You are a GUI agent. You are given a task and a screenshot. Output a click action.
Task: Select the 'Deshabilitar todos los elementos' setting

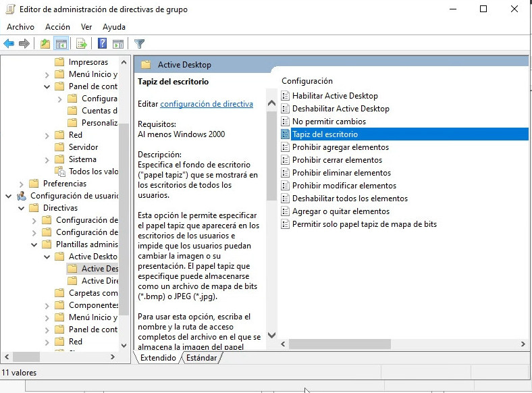click(x=349, y=199)
